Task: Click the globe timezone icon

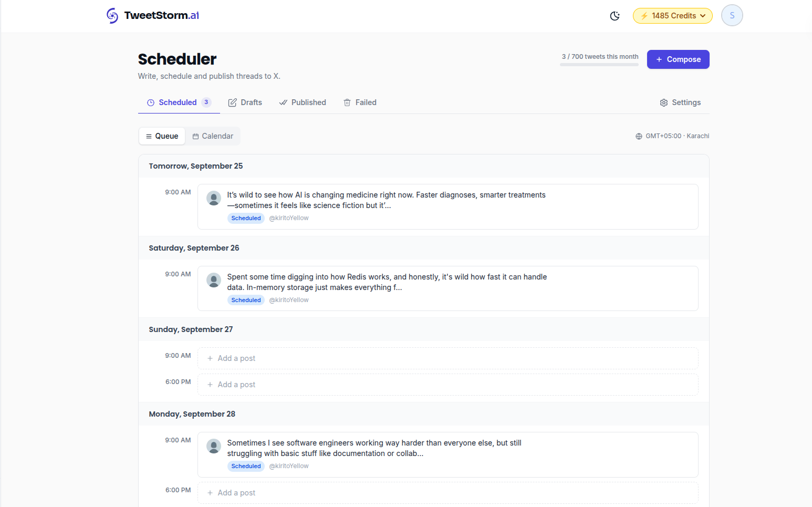Action: tap(639, 136)
